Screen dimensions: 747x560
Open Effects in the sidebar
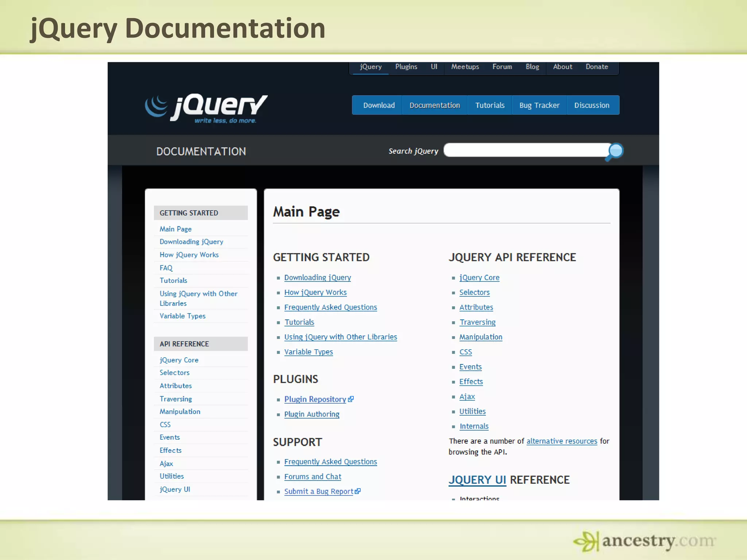point(170,451)
